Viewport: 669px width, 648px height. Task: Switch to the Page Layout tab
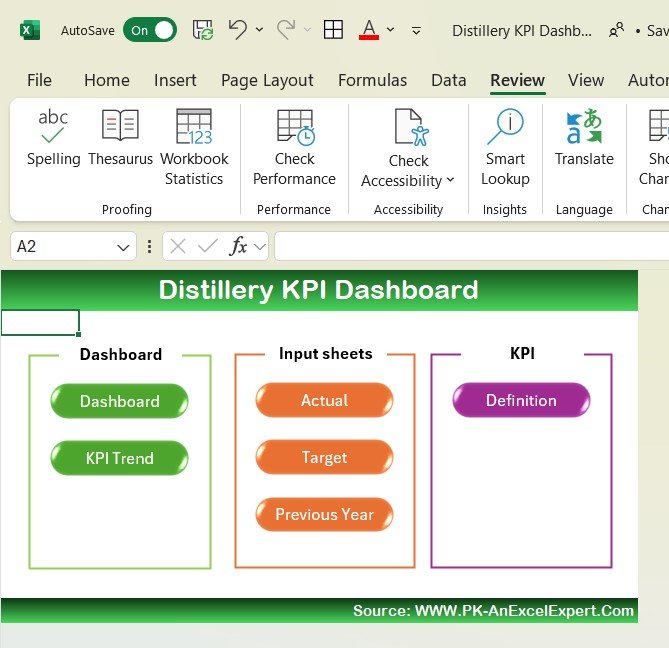pyautogui.click(x=267, y=80)
